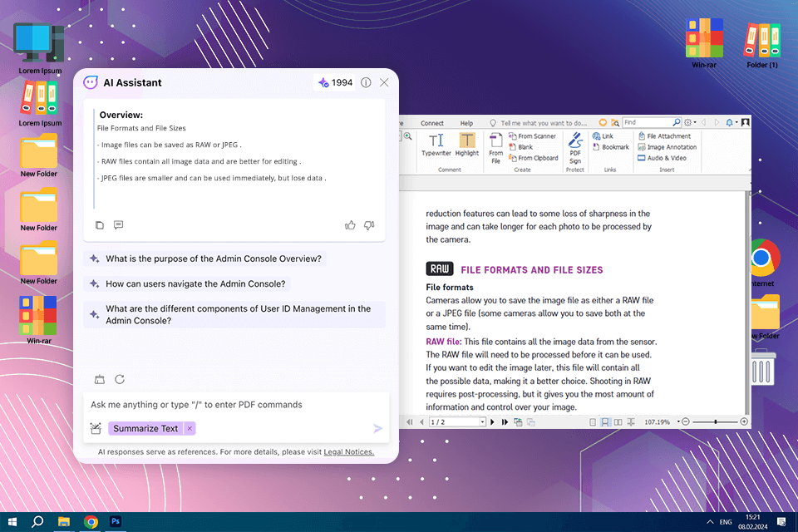
Task: Insert a Link
Action: click(603, 136)
